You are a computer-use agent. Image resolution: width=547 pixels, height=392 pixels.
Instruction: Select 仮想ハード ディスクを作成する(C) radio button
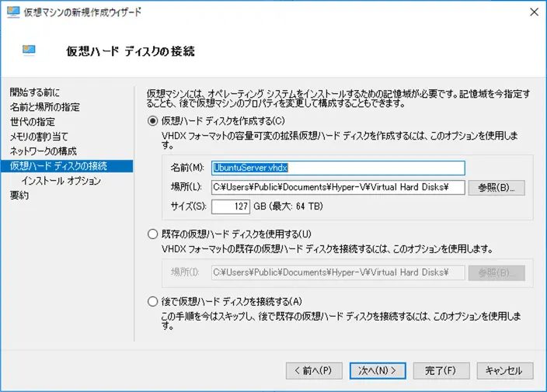pyautogui.click(x=152, y=121)
